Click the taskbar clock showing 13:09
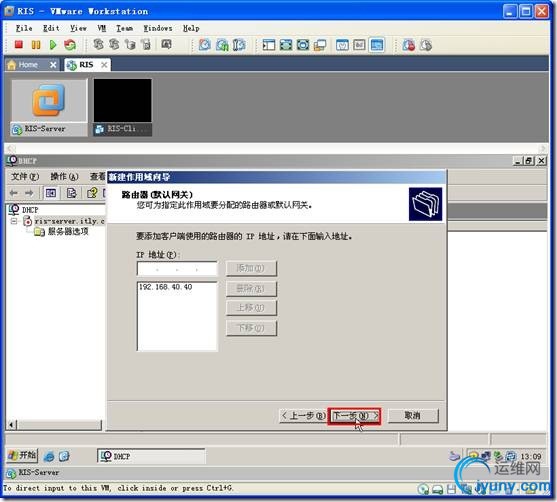Image resolution: width=557 pixels, height=502 pixels. point(531,457)
